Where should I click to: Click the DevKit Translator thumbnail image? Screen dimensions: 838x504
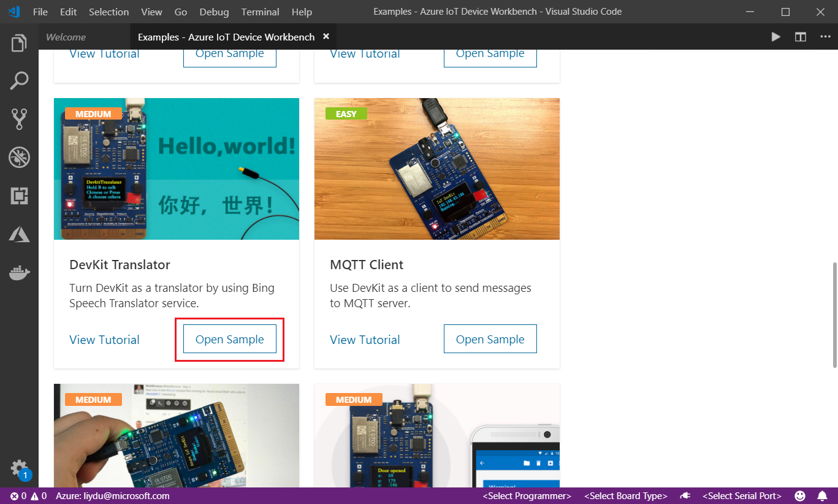click(x=177, y=169)
